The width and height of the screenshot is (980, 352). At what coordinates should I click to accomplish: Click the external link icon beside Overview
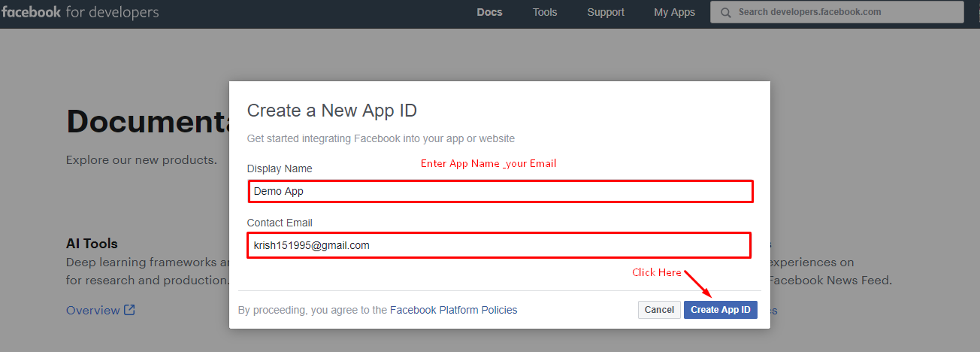click(129, 310)
